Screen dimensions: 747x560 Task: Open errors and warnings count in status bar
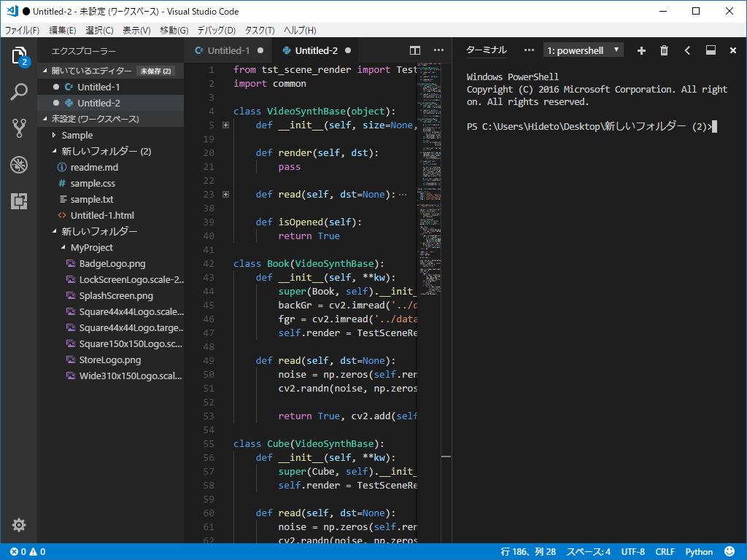coord(28,551)
